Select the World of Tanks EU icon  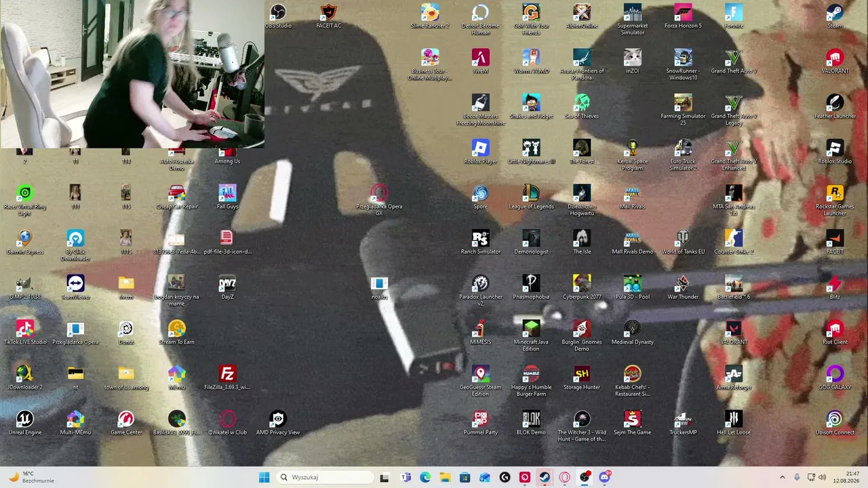[683, 242]
